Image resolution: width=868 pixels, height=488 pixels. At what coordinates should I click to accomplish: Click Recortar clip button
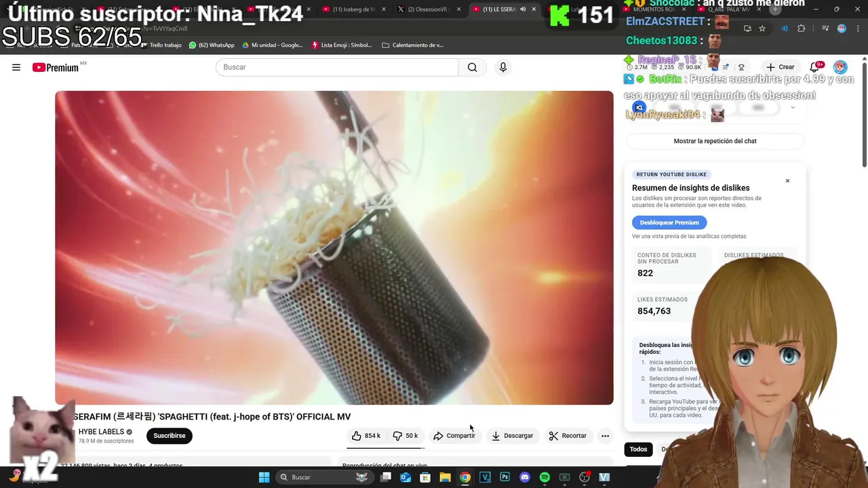click(568, 436)
